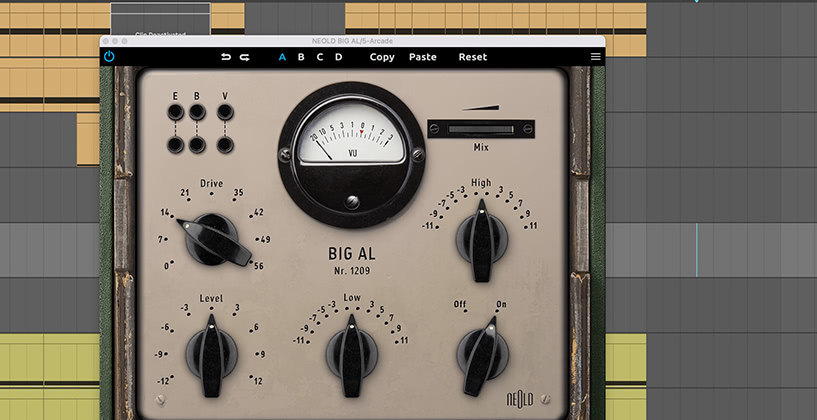Click the upper E patch jack
The width and height of the screenshot is (817, 420).
tap(175, 112)
